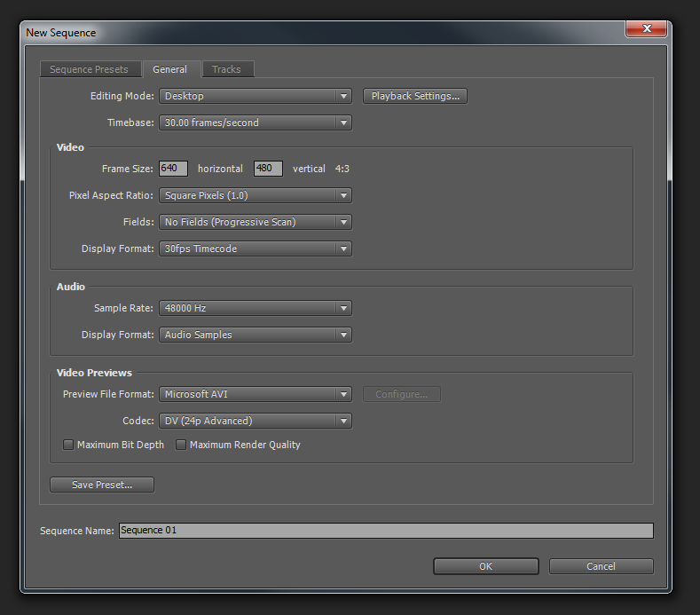Viewport: 700px width, 615px height.
Task: Click the horizontal frame size field
Action: (x=173, y=169)
